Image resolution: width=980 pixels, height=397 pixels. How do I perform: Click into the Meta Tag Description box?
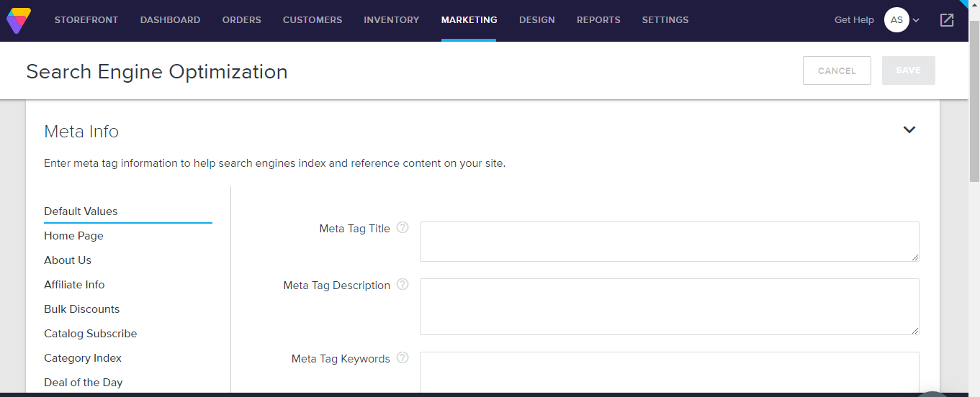coord(669,306)
